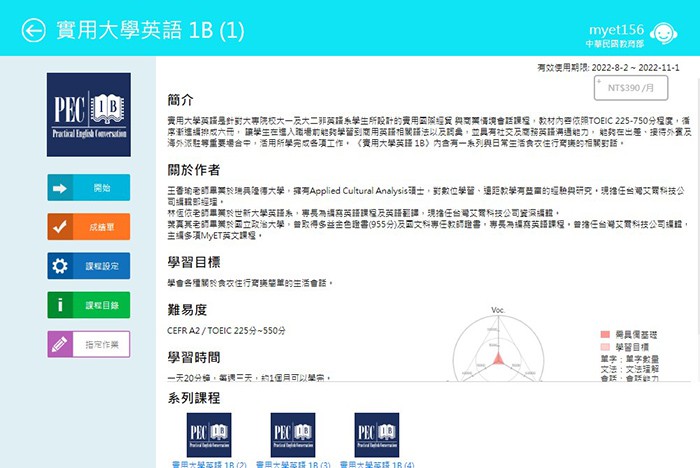This screenshot has width=700, height=468.
Task: Open 課程目錄 course catalog
Action: click(101, 305)
